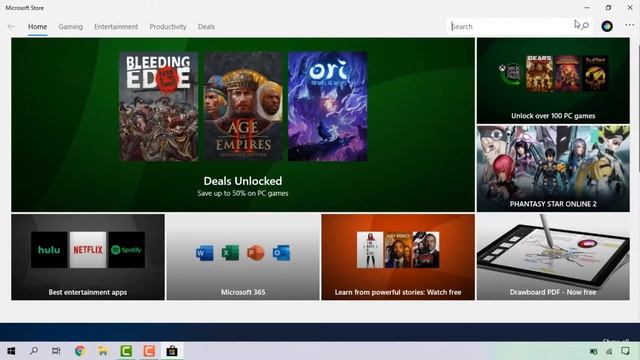The width and height of the screenshot is (640, 360).
Task: Click the Word icon
Action: click(204, 253)
